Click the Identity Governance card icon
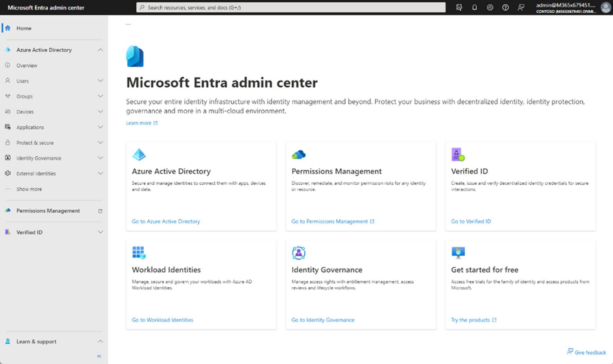613x364 pixels. [298, 253]
